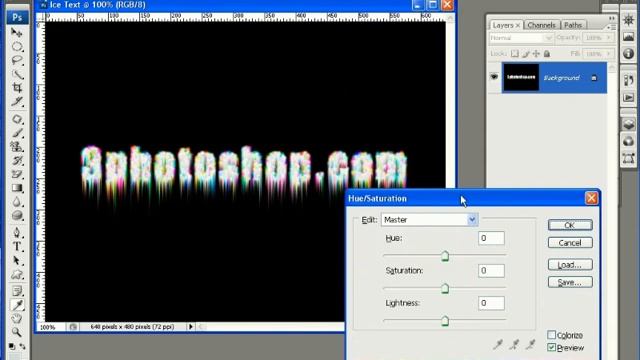The width and height of the screenshot is (640, 360).
Task: Select the Elliptical Marquee tool
Action: coord(17,47)
